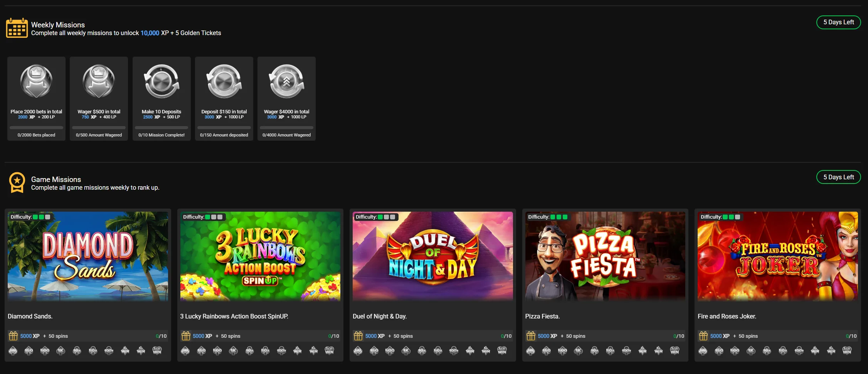
Task: Click the Wager $4000 progress bar
Action: (287, 128)
